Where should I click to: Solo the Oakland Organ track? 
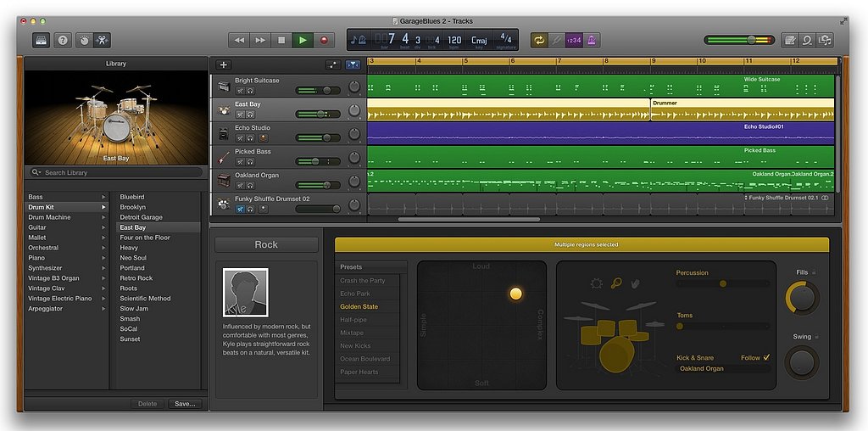click(250, 186)
